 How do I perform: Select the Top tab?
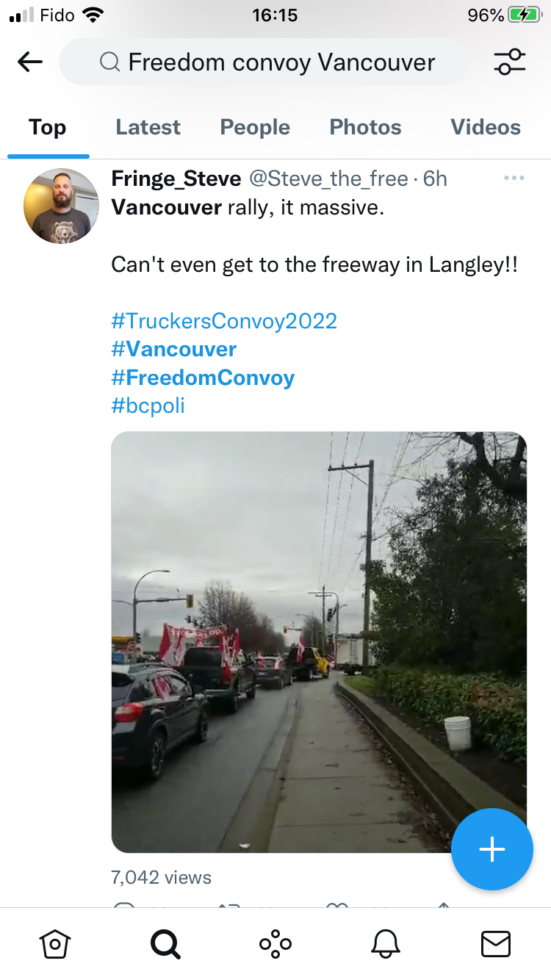48,127
